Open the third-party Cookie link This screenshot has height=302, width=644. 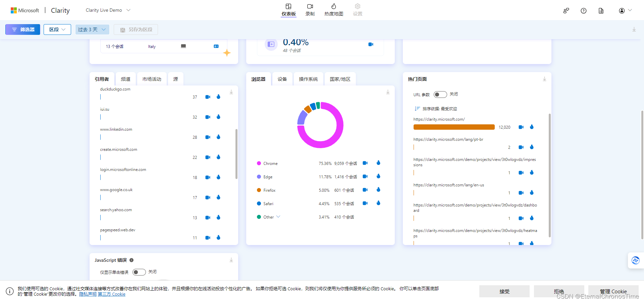pyautogui.click(x=112, y=294)
